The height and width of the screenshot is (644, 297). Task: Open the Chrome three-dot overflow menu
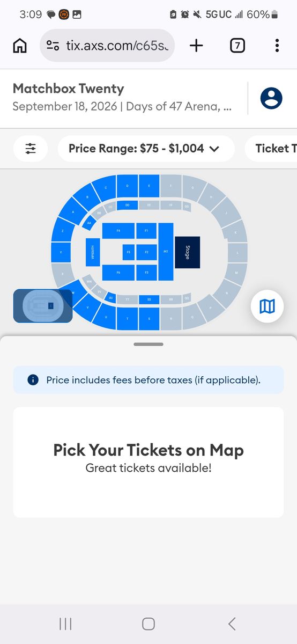[x=277, y=46]
